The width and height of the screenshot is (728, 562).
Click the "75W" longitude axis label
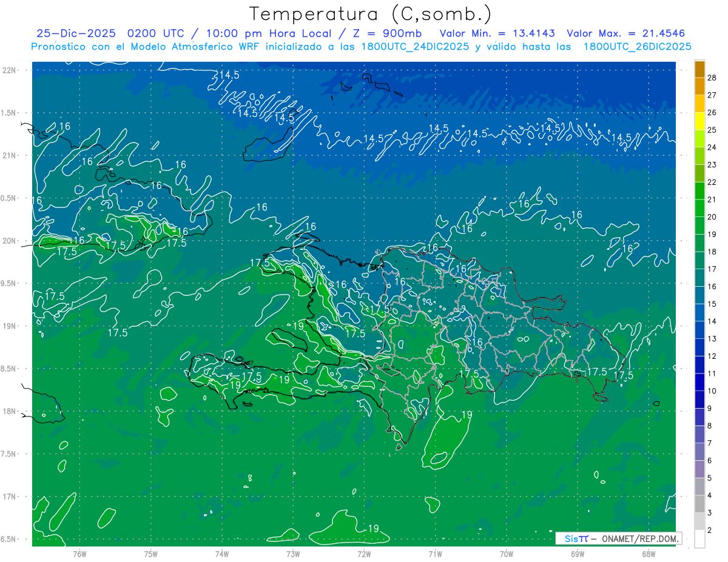point(151,554)
